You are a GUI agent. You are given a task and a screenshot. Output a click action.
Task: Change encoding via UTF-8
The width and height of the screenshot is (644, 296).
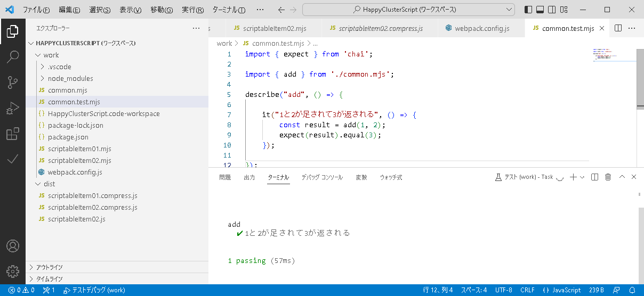pyautogui.click(x=503, y=290)
